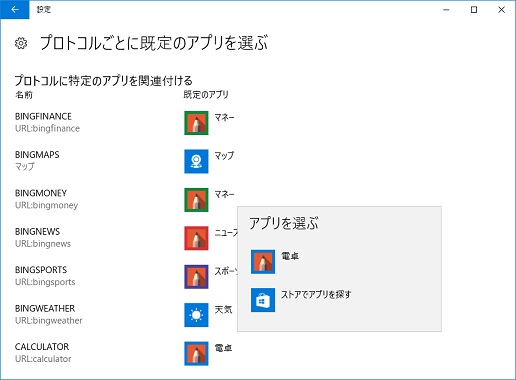Choose the 電卓 label in アプリを選ぶ
Image resolution: width=516 pixels, height=380 pixels.
290,256
